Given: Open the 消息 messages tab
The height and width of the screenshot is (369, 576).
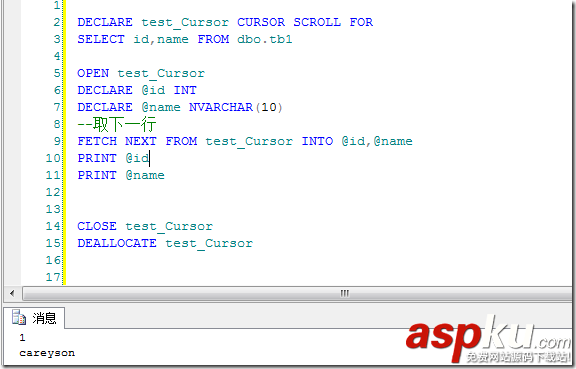Looking at the screenshot, I should click(x=34, y=318).
